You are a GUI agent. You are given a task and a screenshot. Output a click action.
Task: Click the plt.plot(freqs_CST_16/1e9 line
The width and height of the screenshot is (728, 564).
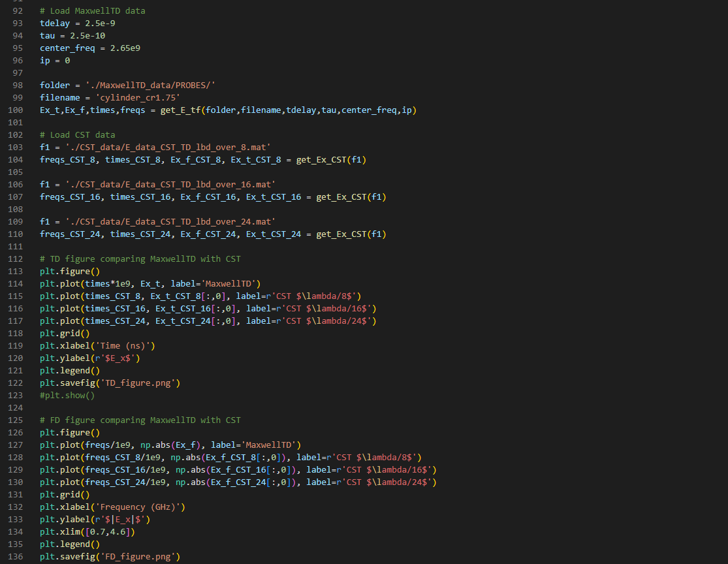point(238,470)
